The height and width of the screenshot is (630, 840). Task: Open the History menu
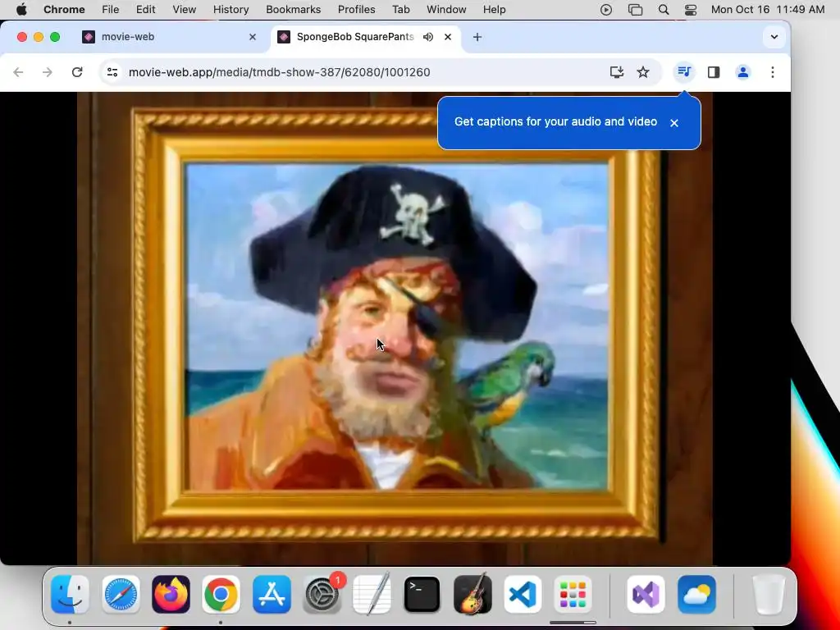(231, 10)
